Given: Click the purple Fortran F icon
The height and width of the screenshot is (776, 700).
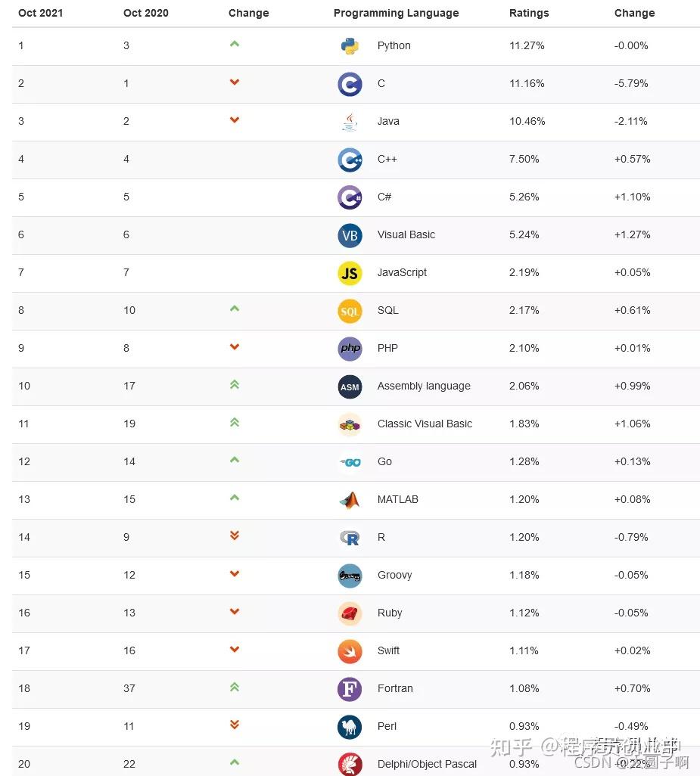Looking at the screenshot, I should point(350,689).
